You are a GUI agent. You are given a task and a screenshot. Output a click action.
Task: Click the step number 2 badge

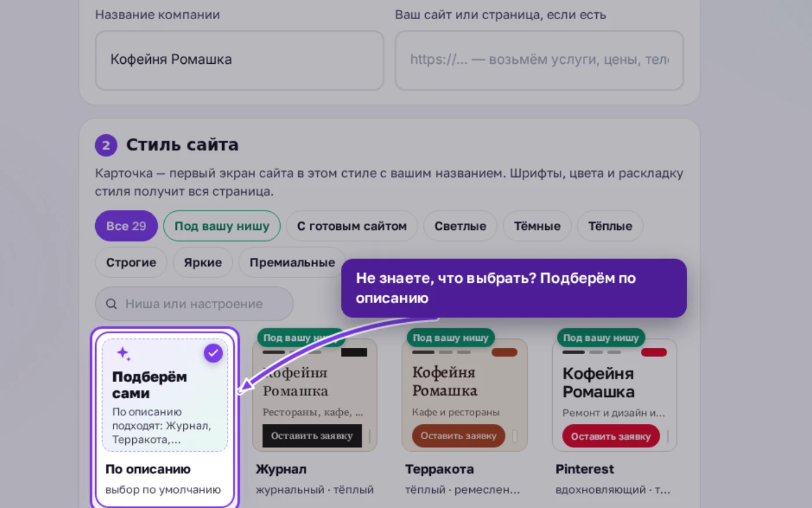coord(106,145)
